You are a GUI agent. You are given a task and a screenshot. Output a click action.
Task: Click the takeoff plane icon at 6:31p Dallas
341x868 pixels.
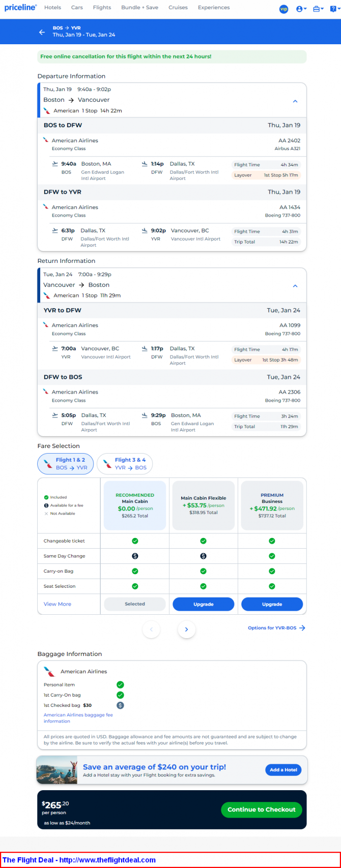[x=55, y=230]
